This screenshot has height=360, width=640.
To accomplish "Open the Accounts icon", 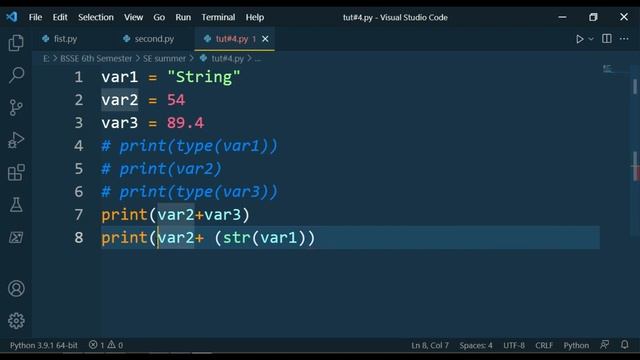I will (16, 289).
